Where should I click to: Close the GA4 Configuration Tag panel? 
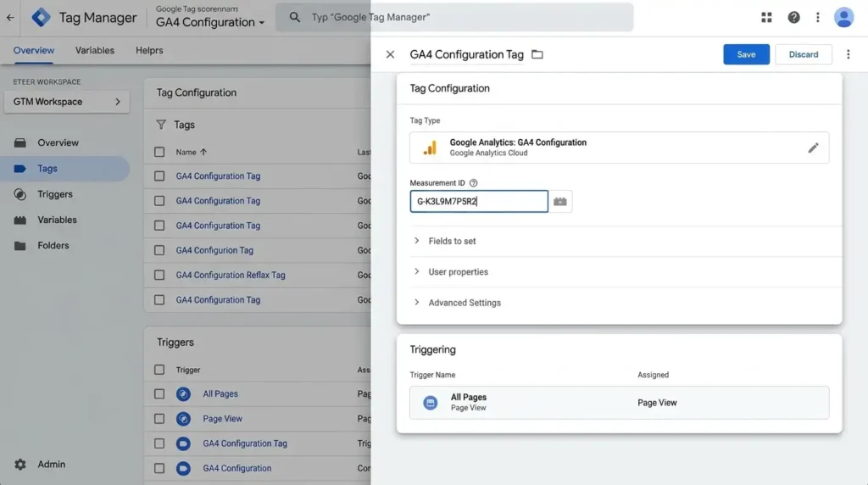coord(390,54)
